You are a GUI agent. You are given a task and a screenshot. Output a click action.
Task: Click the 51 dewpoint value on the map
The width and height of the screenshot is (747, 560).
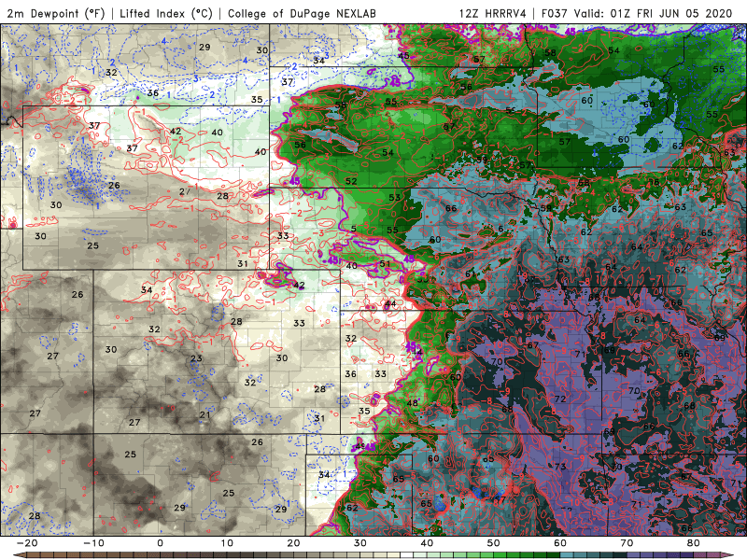click(x=385, y=263)
